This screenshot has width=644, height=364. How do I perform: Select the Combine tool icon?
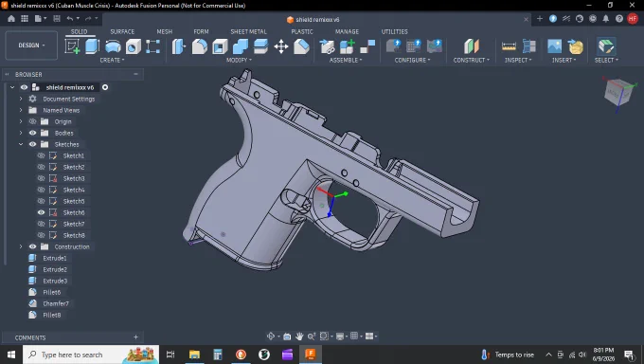241,46
